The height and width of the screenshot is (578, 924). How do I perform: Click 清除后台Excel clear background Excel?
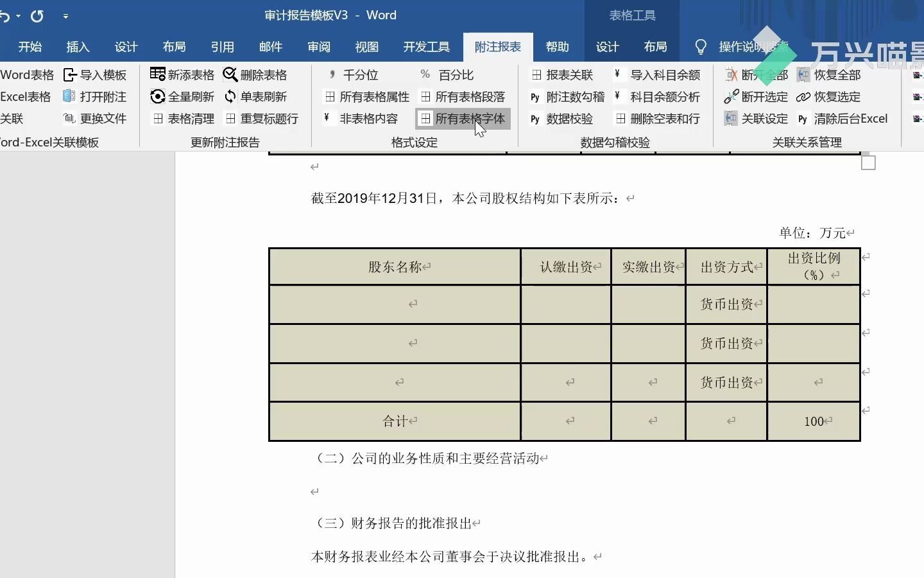pos(842,119)
